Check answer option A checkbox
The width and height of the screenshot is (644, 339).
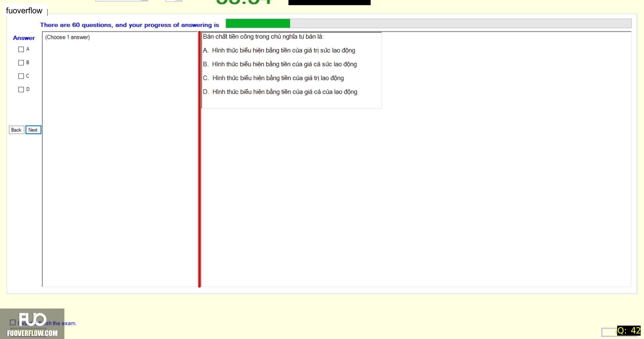(x=21, y=49)
